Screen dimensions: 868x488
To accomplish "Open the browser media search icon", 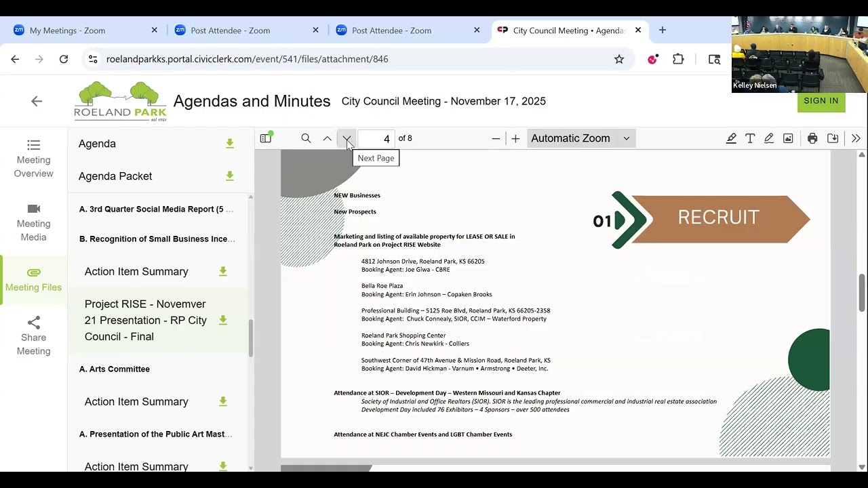I will click(714, 60).
